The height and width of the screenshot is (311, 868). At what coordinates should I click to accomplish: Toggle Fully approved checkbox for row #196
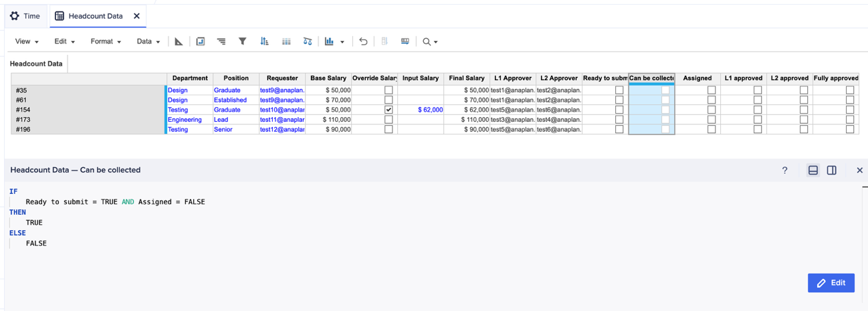click(x=850, y=130)
